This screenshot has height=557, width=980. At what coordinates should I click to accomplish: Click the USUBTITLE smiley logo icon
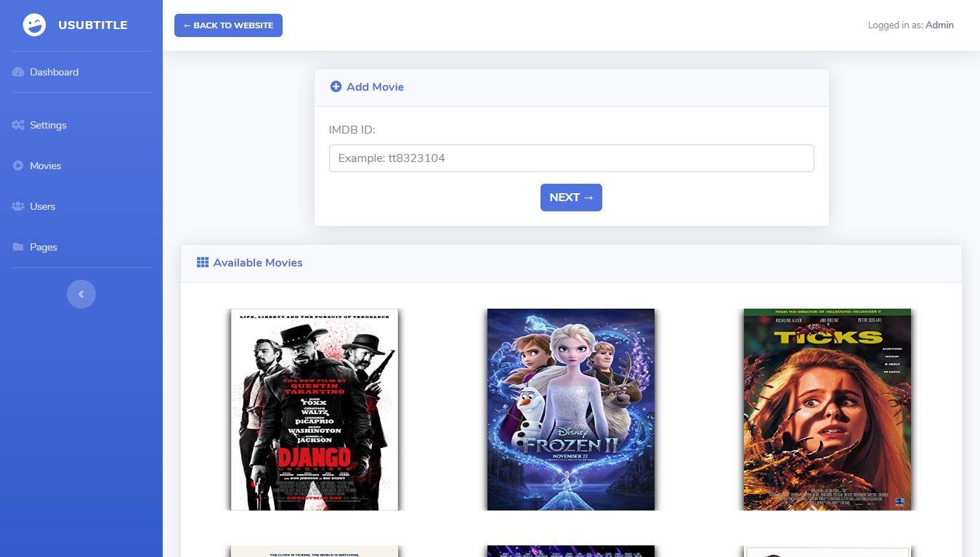click(x=34, y=25)
